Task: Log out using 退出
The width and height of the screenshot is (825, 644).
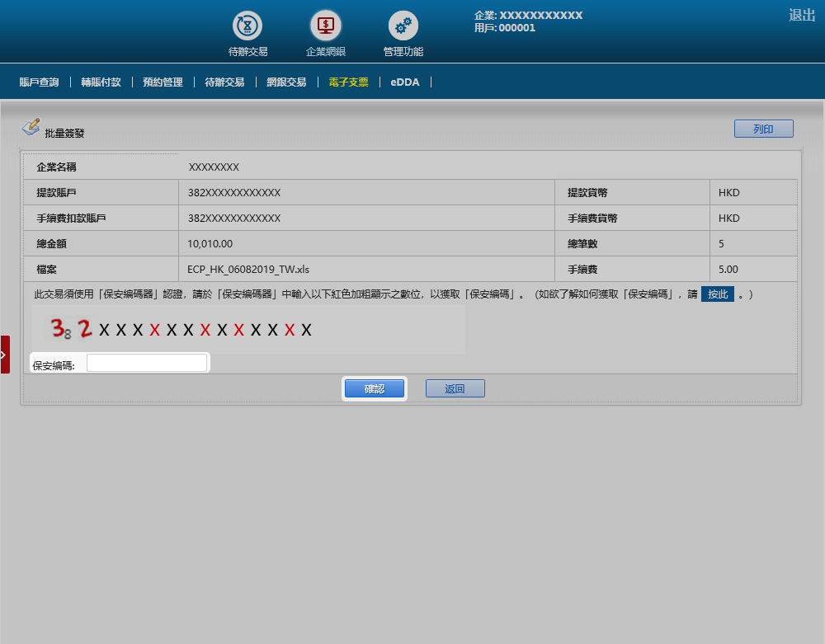Action: coord(801,15)
